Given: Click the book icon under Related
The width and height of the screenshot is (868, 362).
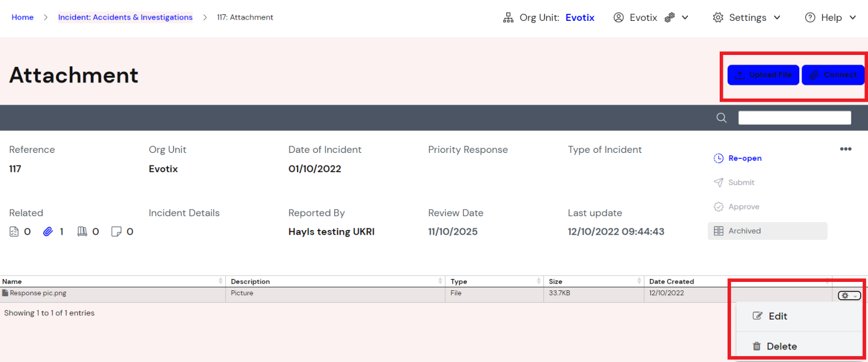Looking at the screenshot, I should pos(82,232).
